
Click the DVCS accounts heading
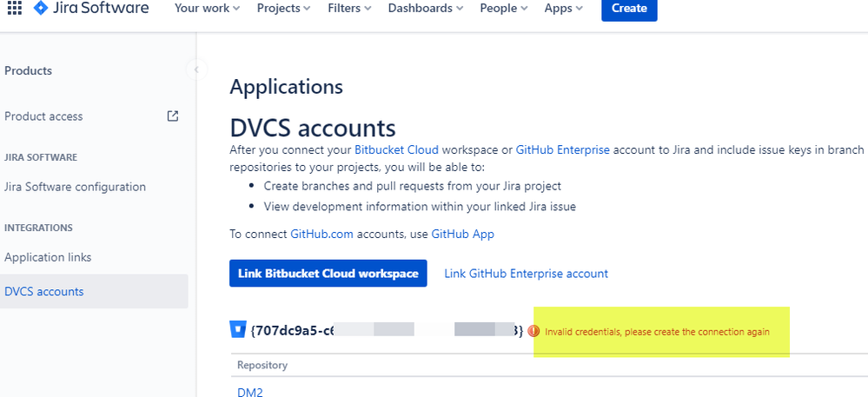313,128
